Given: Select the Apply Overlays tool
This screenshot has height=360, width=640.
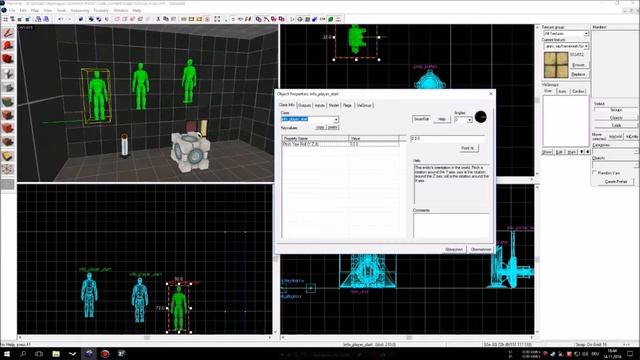Looking at the screenshot, I should [8, 142].
